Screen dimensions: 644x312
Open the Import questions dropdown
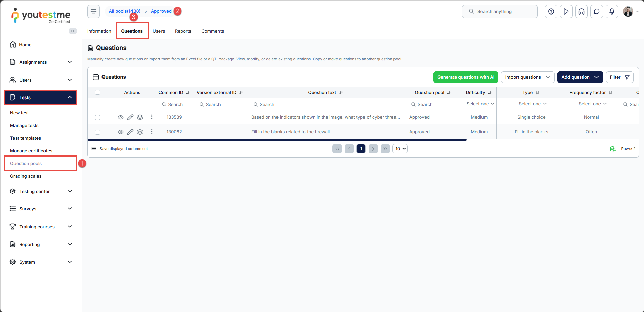(x=527, y=77)
